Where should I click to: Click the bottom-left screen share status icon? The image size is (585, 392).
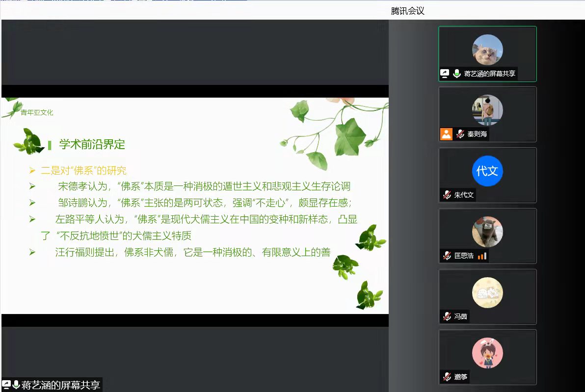[x=6, y=385]
